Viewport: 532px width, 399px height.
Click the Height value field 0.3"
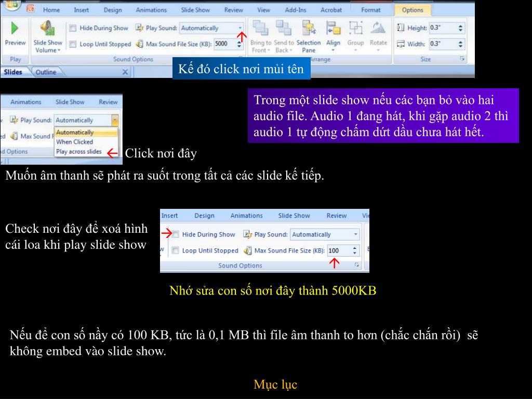pos(443,28)
